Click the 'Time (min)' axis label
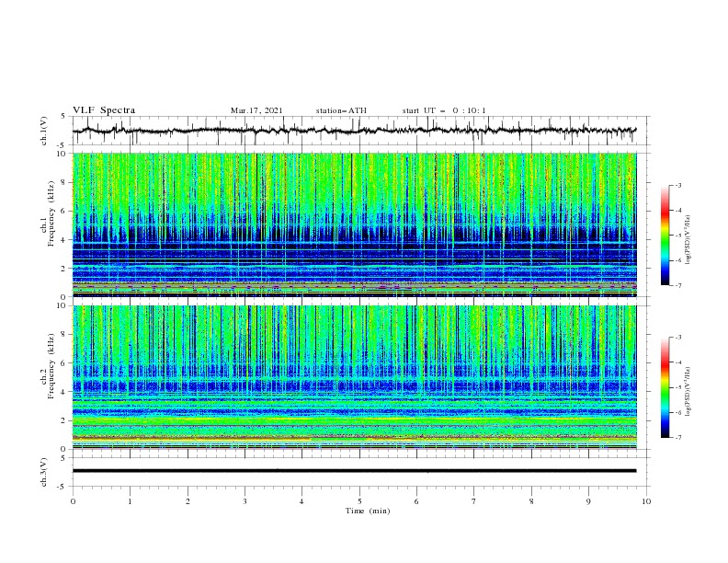 tap(368, 511)
